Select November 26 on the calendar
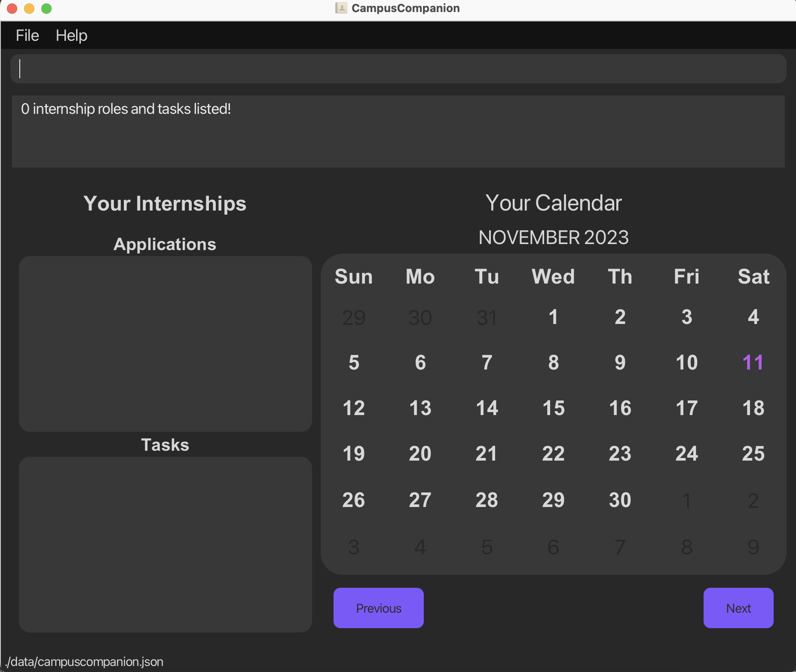 pyautogui.click(x=354, y=500)
